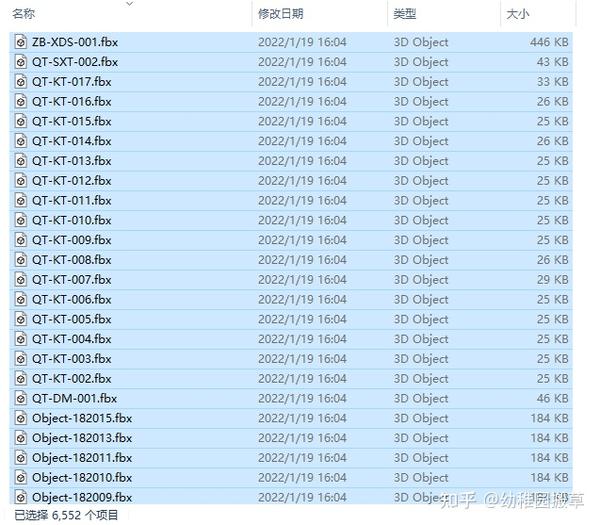Sort by the 类型 column header
Image resolution: width=600 pixels, height=525 pixels.
404,14
